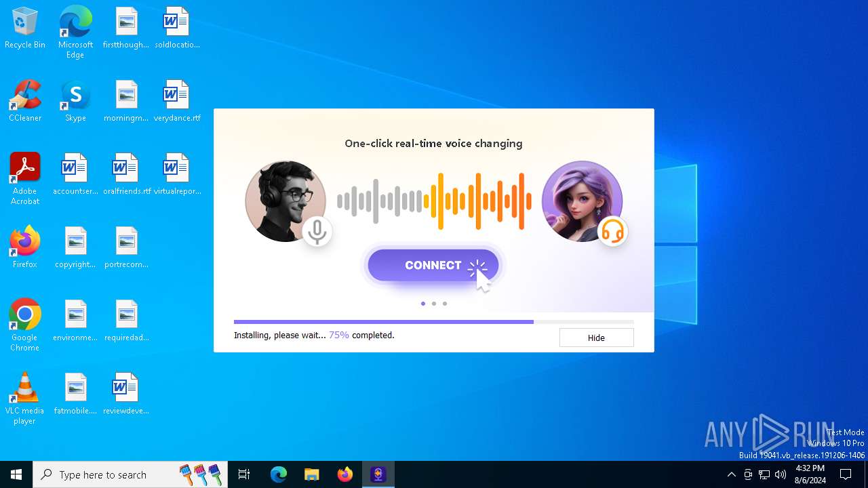868x488 pixels.
Task: Open the Skype desktop shortcut
Action: coord(75,102)
